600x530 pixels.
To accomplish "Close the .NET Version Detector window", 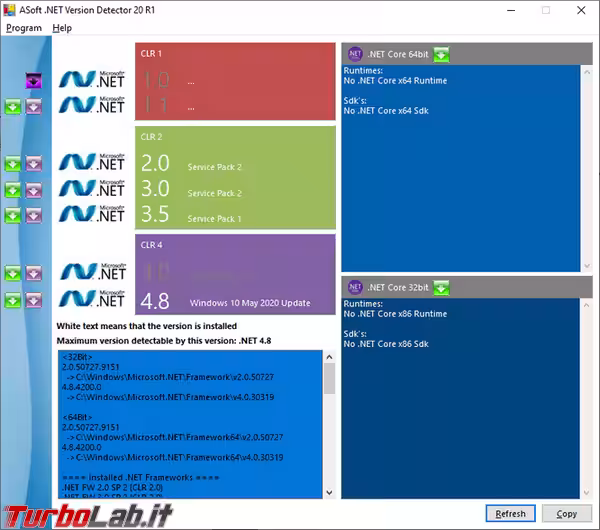I will (581, 10).
